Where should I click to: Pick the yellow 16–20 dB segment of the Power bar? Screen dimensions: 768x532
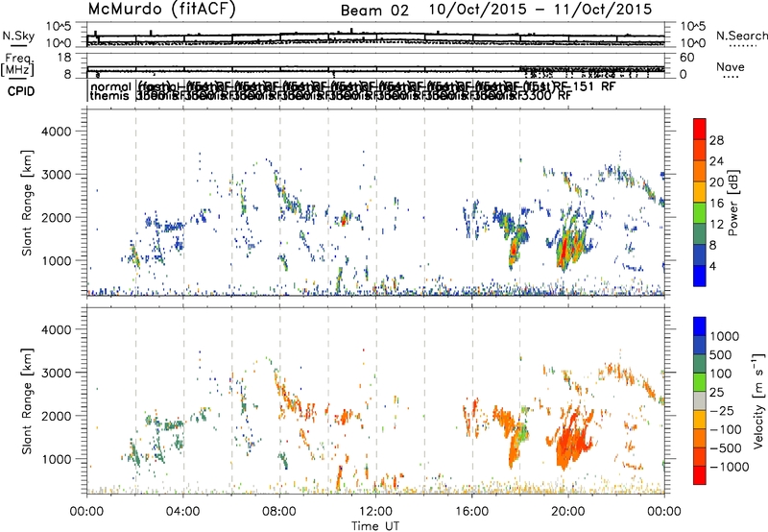[x=700, y=192]
